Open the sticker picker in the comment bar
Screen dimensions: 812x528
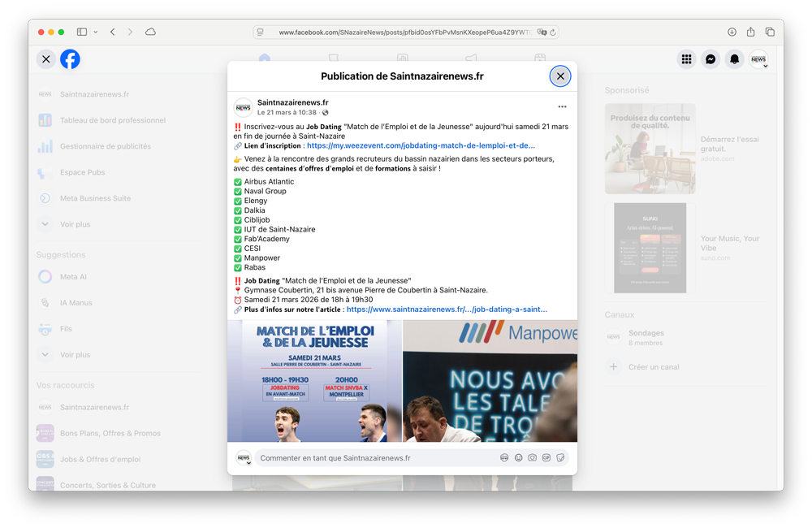click(x=560, y=457)
